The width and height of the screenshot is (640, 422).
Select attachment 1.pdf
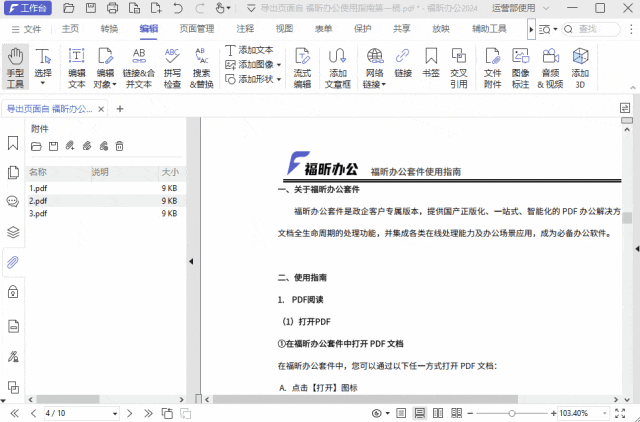tap(105, 188)
